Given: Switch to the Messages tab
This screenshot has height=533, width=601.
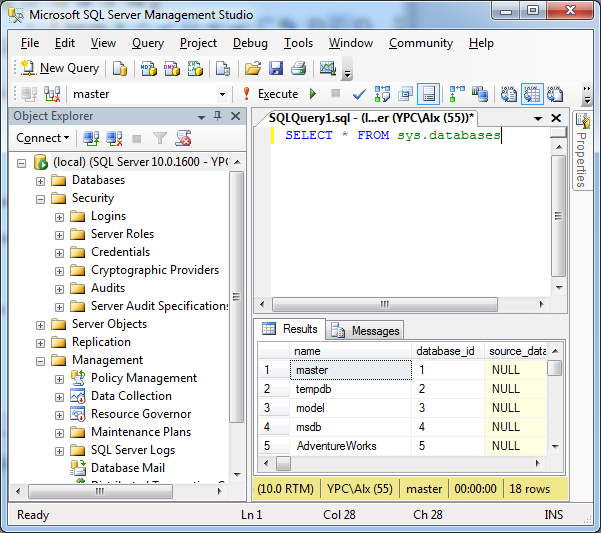Looking at the screenshot, I should point(365,330).
